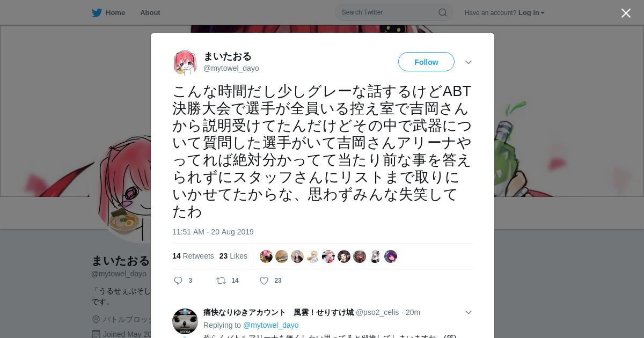
Task: Click the tweet timestamp 11:51 AM link
Action: 213,232
